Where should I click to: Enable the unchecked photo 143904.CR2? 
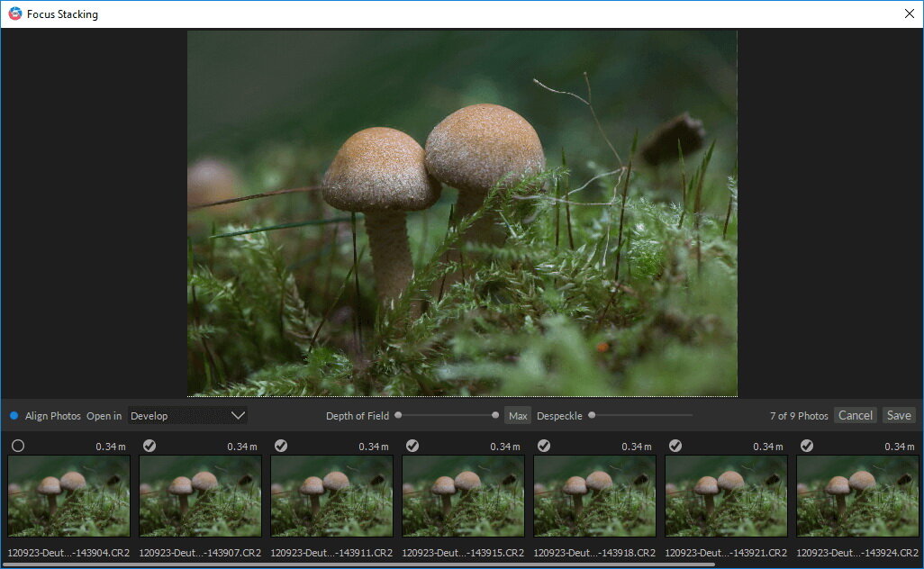18,446
